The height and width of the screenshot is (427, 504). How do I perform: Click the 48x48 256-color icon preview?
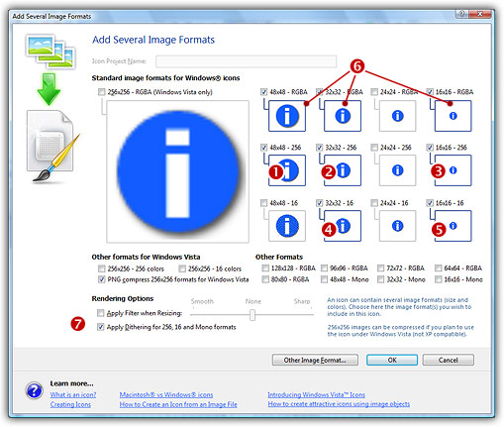287,170
